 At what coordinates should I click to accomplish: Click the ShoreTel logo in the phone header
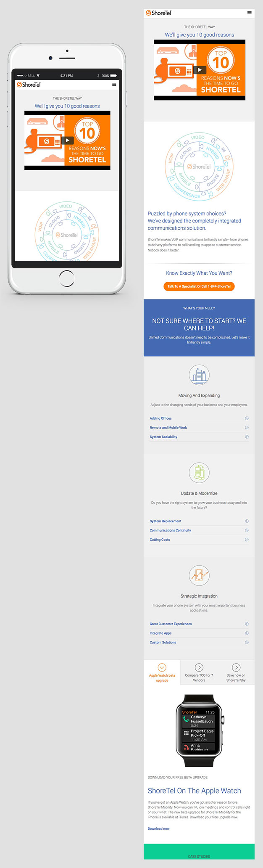click(x=29, y=85)
